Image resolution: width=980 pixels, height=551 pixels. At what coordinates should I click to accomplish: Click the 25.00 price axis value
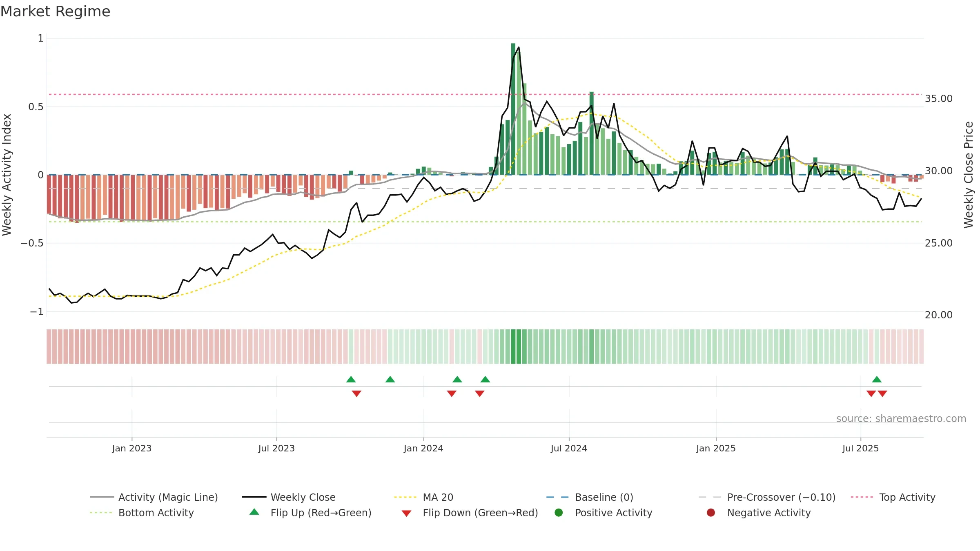click(x=938, y=243)
